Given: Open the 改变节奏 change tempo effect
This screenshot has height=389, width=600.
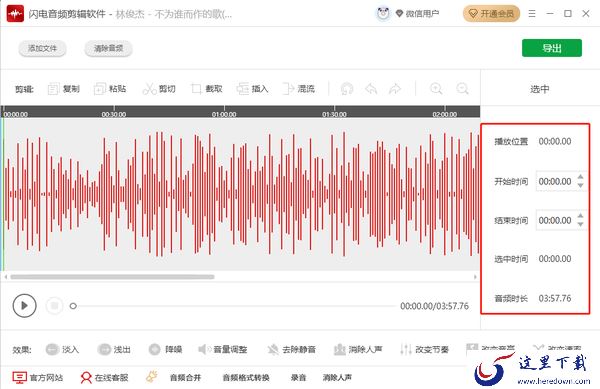Looking at the screenshot, I should click(x=424, y=349).
